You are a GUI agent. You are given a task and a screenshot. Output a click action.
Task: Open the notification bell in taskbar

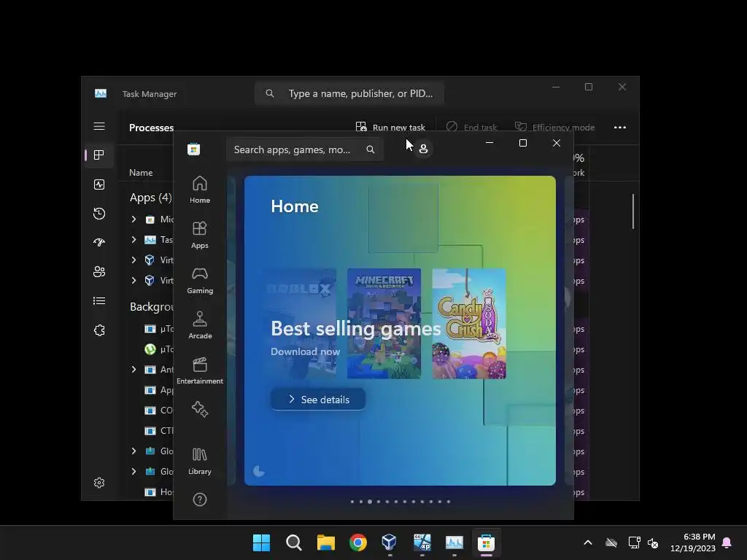[727, 542]
